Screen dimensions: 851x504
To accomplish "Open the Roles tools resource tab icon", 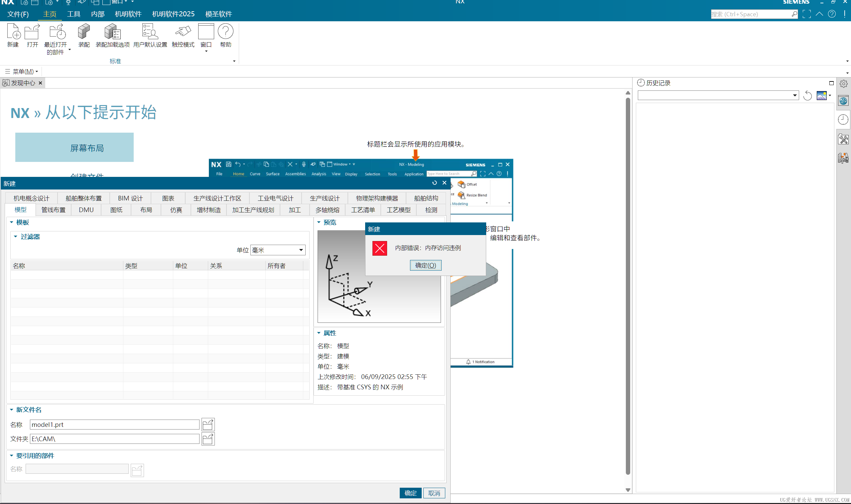I will coord(843,139).
